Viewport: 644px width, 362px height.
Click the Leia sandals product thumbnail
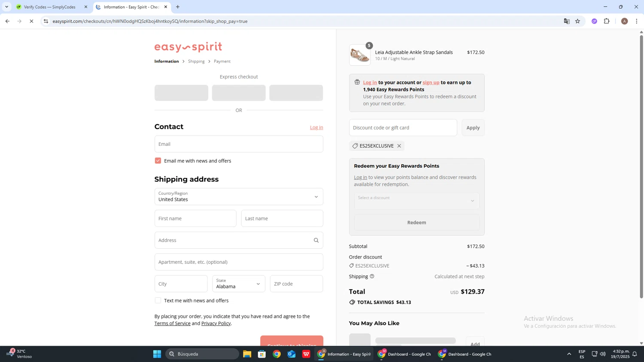(360, 55)
